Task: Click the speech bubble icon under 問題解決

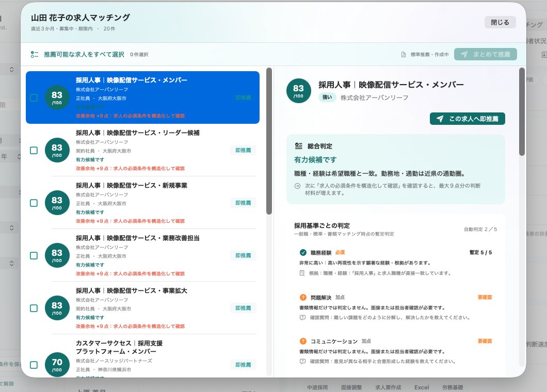Action: [302, 318]
